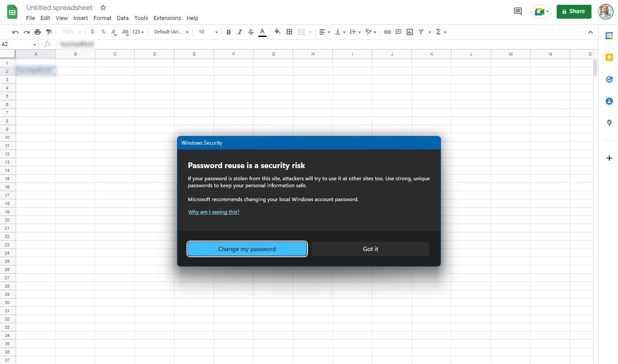Get add-ons with plus icon

point(609,158)
